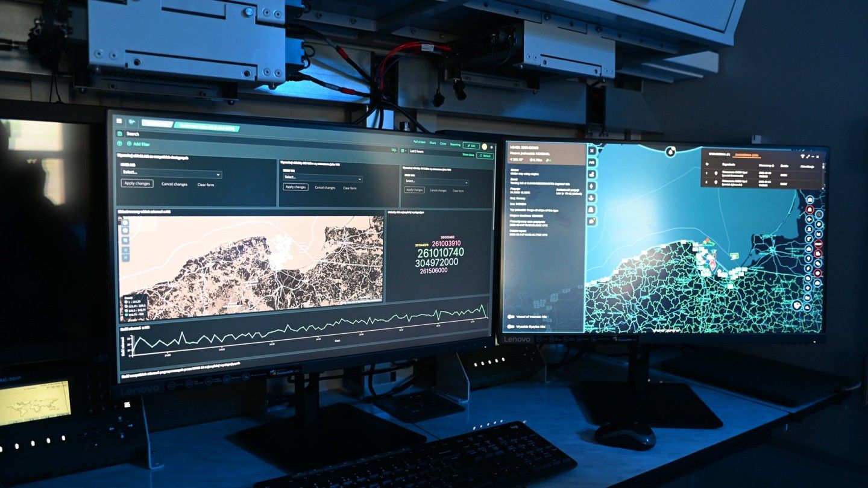Click the shield icon at map bottom right
The image size is (868, 488).
coord(798,305)
